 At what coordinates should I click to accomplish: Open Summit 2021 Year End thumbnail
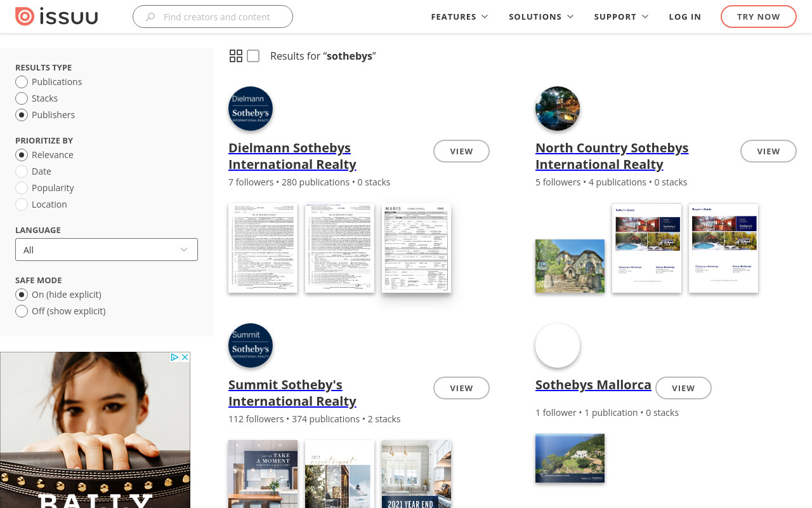[x=416, y=474]
